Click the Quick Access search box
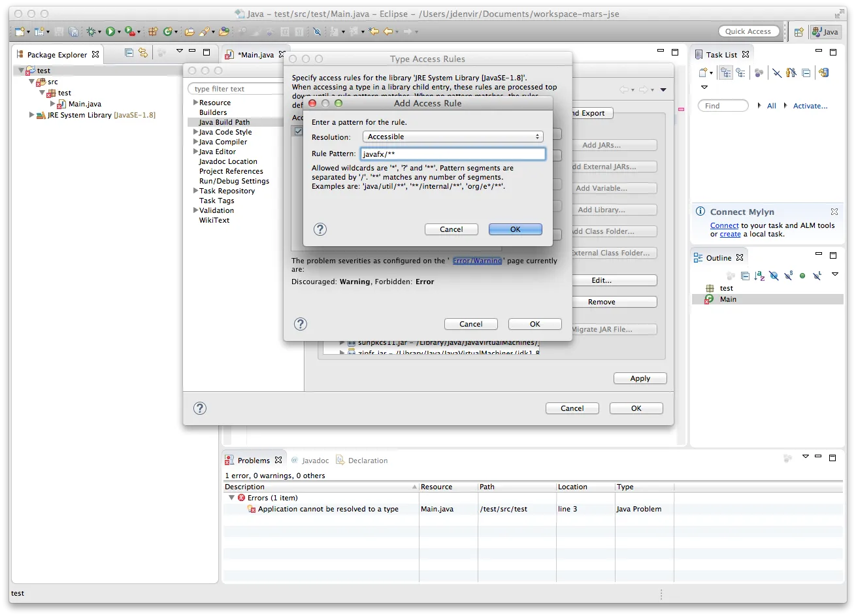 click(x=748, y=31)
